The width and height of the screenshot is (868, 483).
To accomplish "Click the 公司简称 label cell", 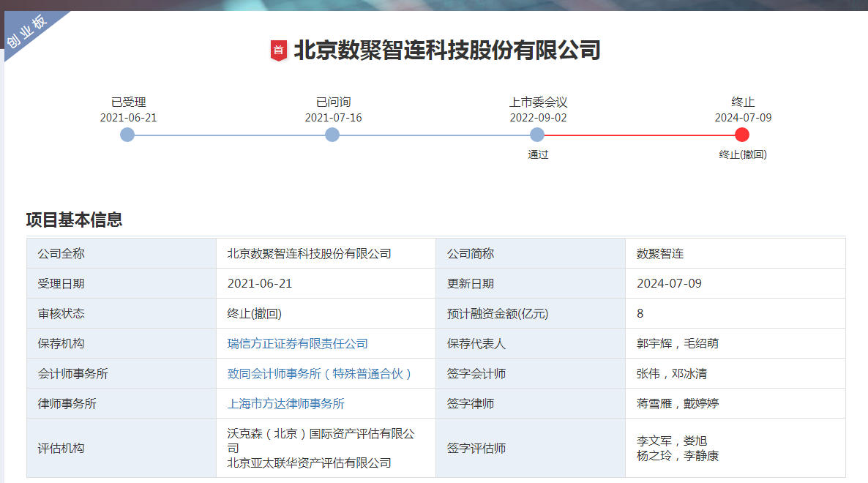I will tap(531, 253).
